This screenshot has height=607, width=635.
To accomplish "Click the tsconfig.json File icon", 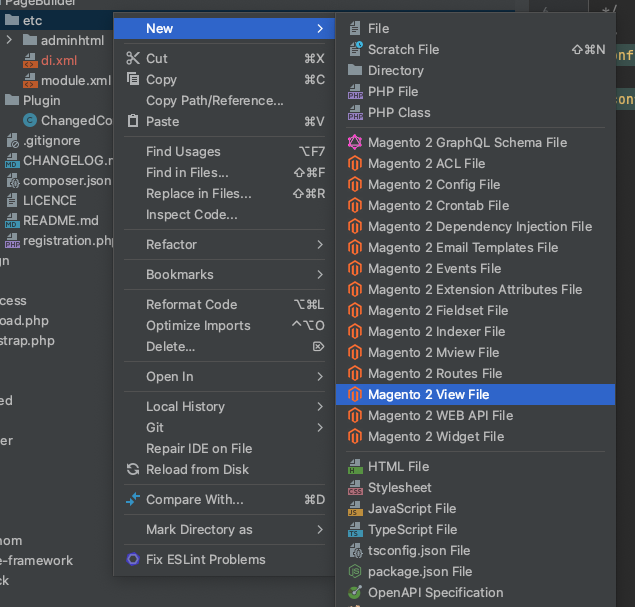I will (x=355, y=551).
